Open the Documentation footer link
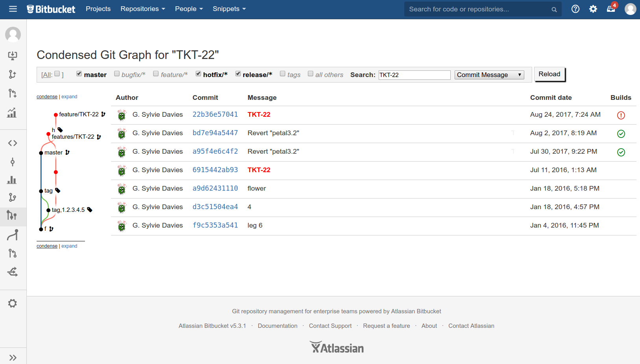The image size is (640, 364). click(x=277, y=326)
